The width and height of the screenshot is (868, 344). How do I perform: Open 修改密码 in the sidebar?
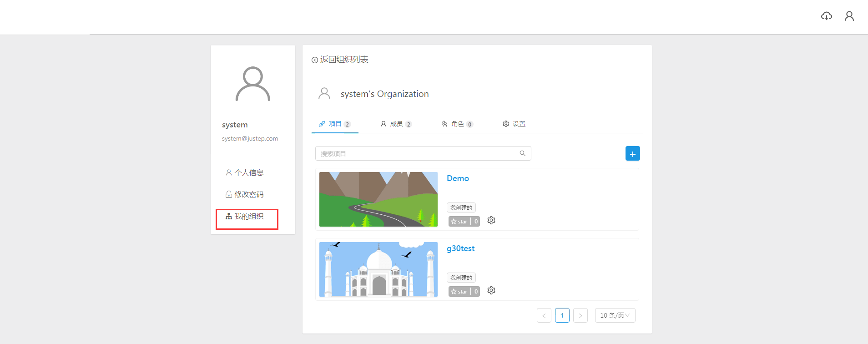pyautogui.click(x=245, y=194)
